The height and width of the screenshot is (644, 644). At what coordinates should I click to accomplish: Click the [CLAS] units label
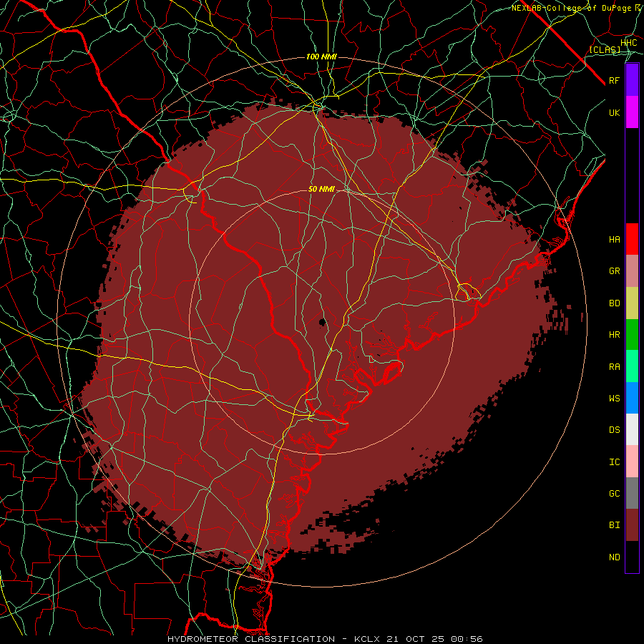point(605,49)
